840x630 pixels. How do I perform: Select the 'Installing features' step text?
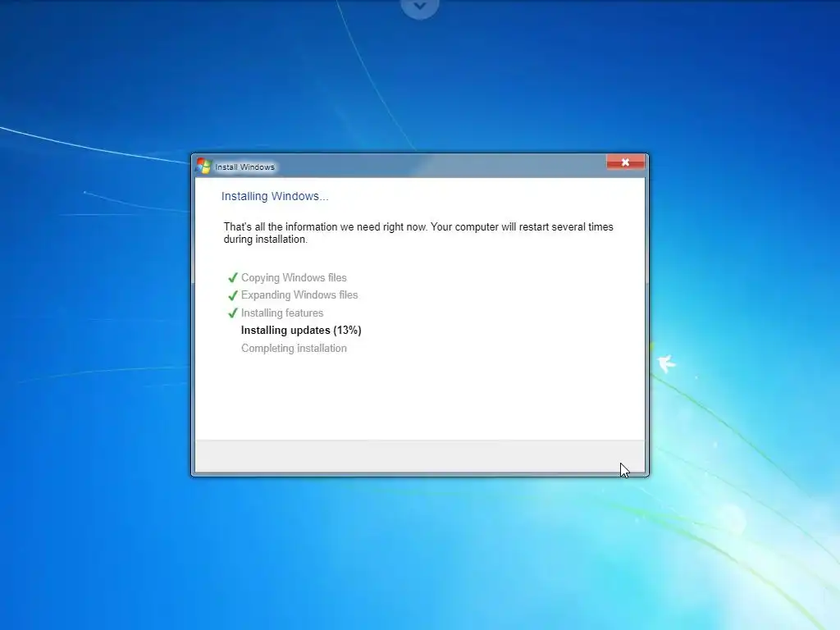point(282,313)
